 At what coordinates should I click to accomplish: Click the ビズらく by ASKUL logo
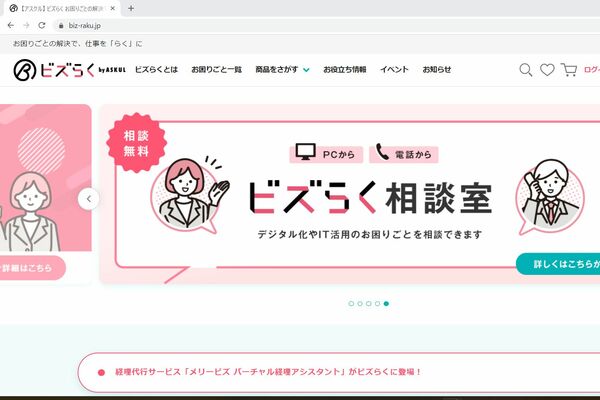pos(69,70)
